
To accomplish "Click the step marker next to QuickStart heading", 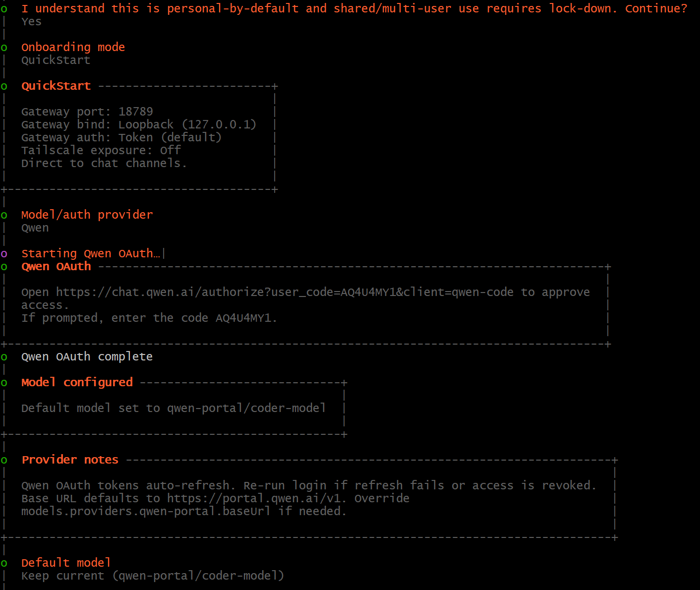I will 4,87.
